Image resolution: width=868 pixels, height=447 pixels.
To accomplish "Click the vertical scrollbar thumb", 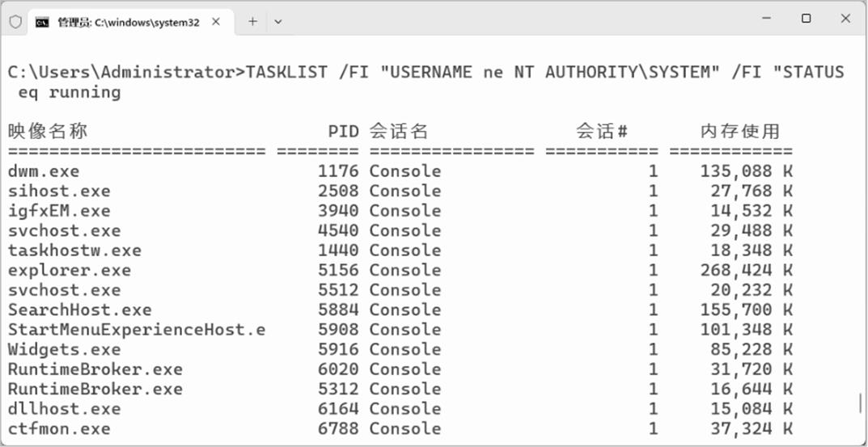I will pyautogui.click(x=860, y=403).
